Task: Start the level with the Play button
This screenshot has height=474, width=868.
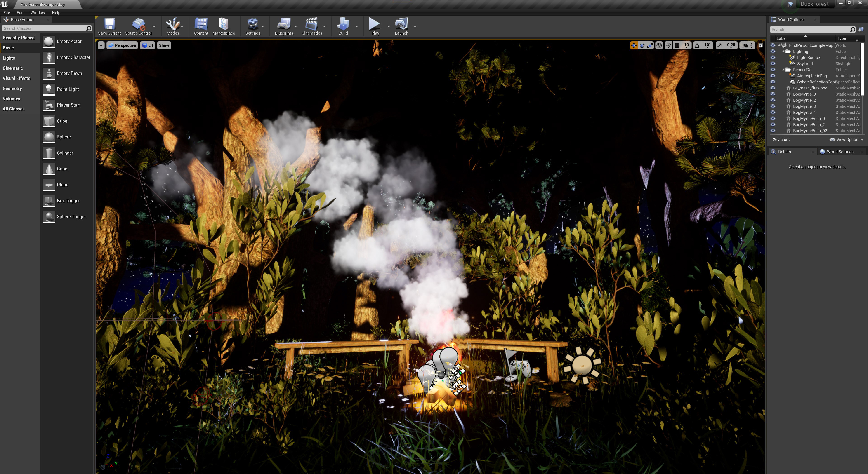Action: click(375, 26)
